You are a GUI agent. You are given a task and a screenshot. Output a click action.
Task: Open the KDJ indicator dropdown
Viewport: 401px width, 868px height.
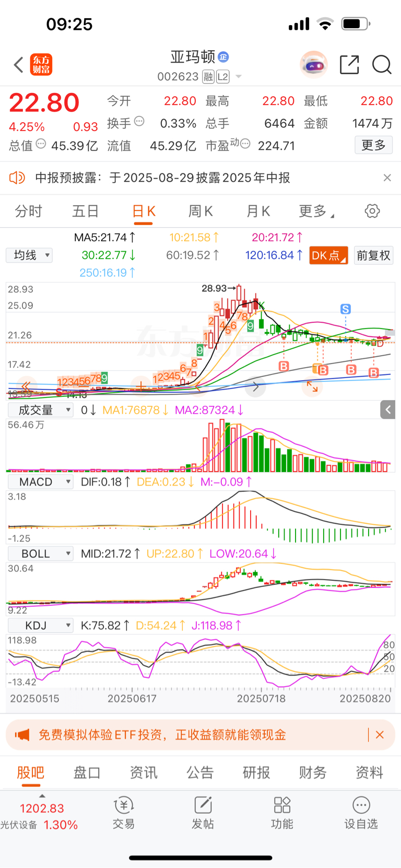[40, 625]
